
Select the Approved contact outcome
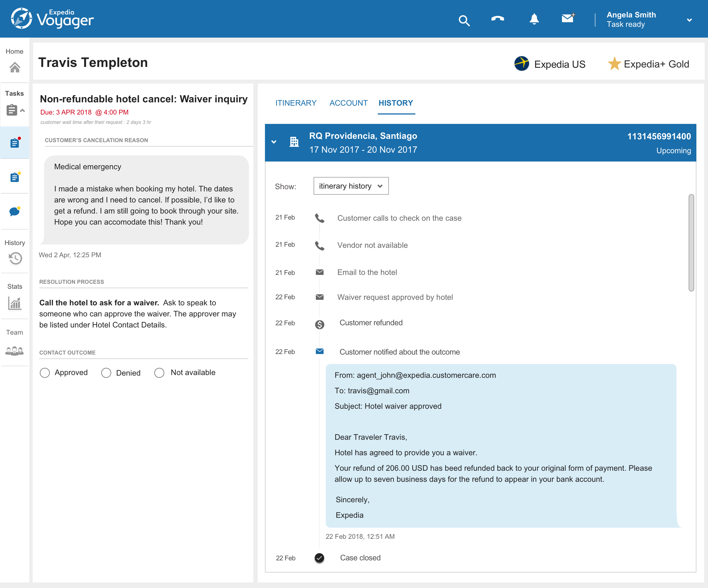45,373
